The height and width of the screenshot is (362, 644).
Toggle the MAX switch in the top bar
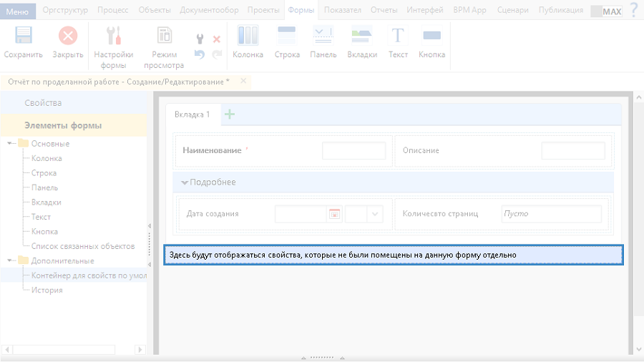tap(606, 11)
